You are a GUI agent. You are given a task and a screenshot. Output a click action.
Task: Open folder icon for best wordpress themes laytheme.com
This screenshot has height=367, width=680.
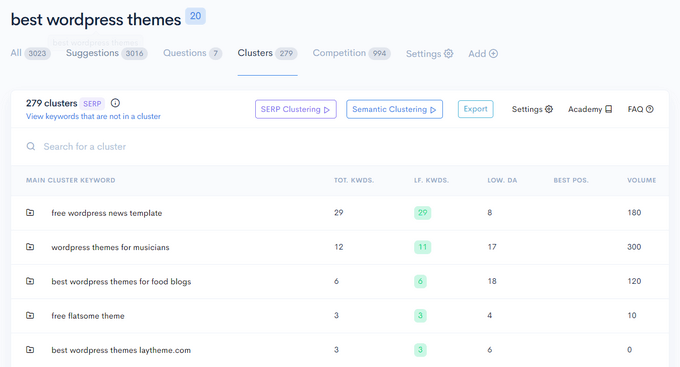pos(30,350)
